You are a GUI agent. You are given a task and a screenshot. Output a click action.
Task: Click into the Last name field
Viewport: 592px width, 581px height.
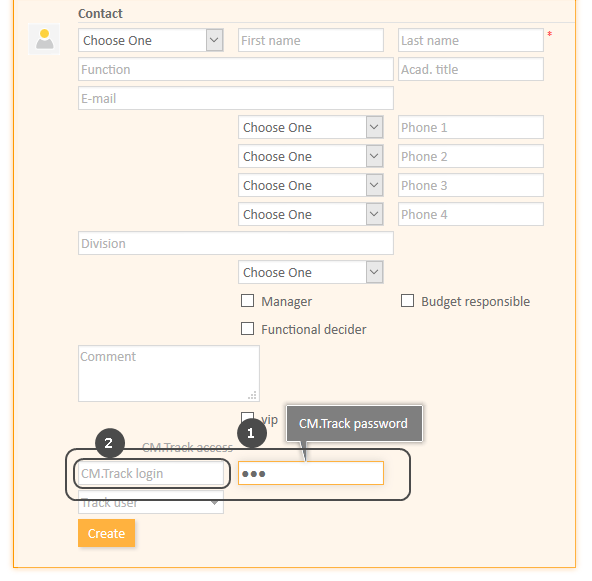[471, 40]
